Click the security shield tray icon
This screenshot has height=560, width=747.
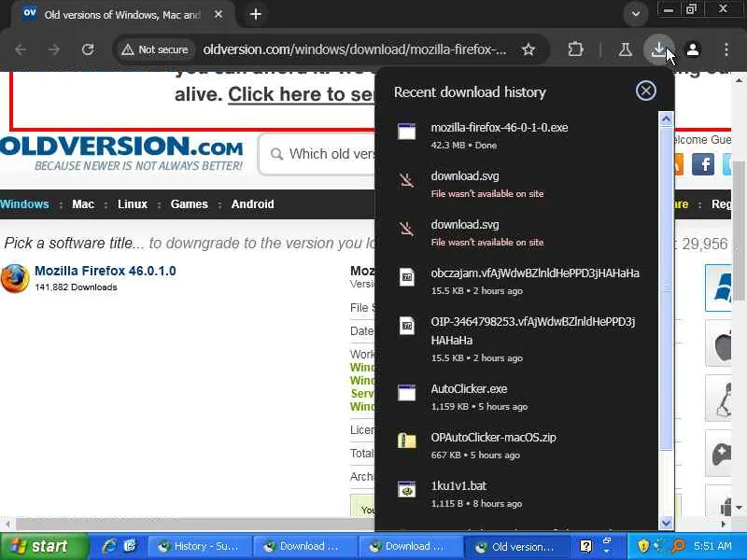click(x=643, y=546)
